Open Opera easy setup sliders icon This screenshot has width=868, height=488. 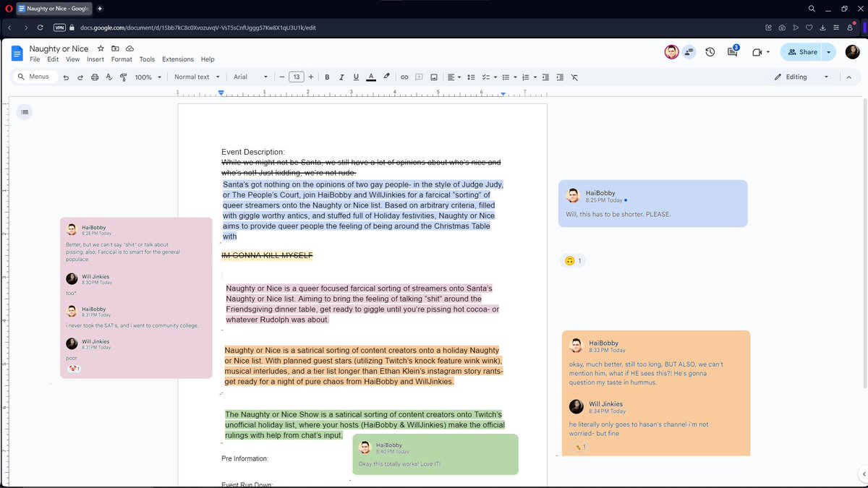pos(836,27)
